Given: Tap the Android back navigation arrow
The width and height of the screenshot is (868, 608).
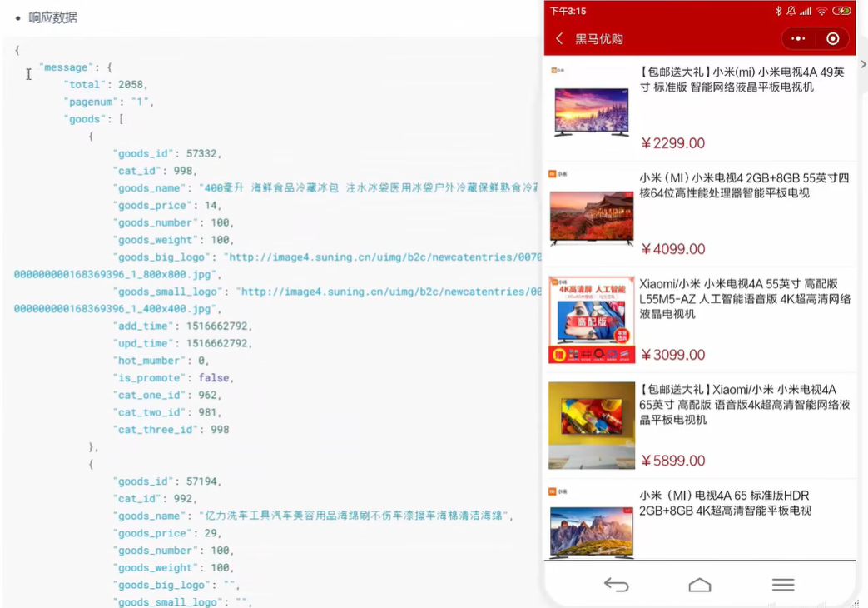Looking at the screenshot, I should coord(616,584).
